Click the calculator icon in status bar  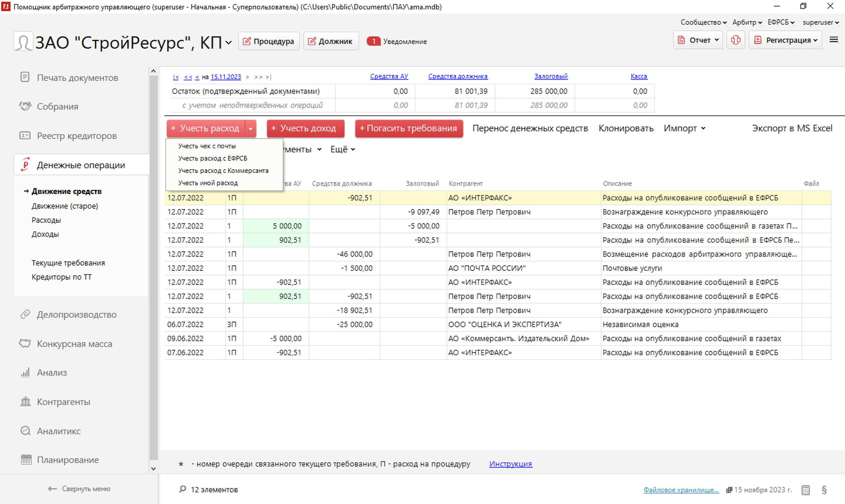pyautogui.click(x=805, y=490)
